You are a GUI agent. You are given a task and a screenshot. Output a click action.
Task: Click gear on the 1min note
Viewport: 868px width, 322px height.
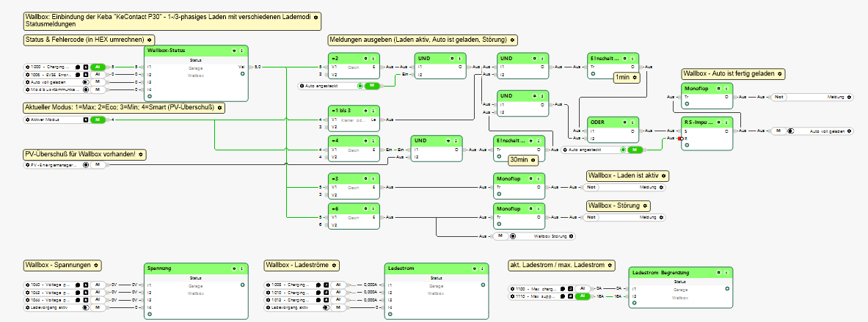[x=635, y=77]
